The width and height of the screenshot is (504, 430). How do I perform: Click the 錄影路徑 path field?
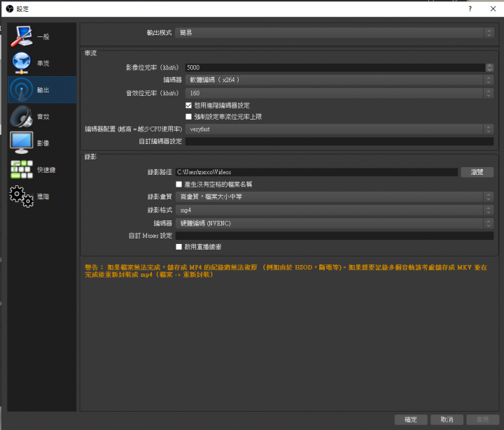tap(316, 172)
